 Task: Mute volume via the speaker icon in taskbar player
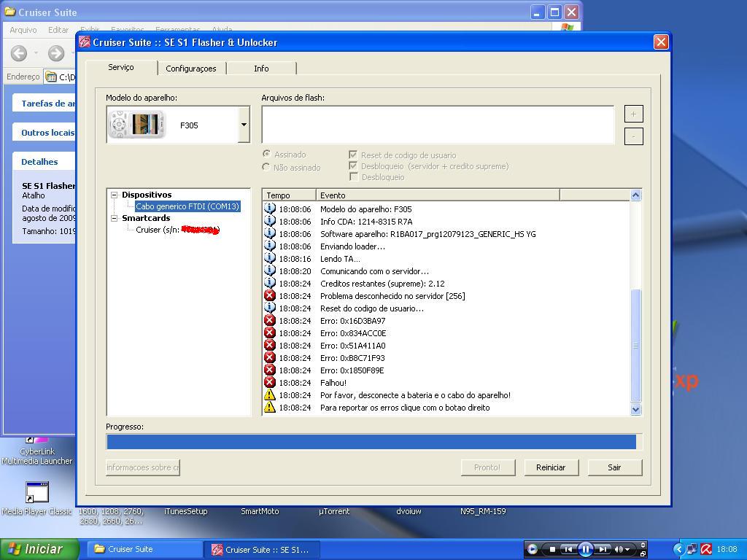pyautogui.click(x=619, y=549)
